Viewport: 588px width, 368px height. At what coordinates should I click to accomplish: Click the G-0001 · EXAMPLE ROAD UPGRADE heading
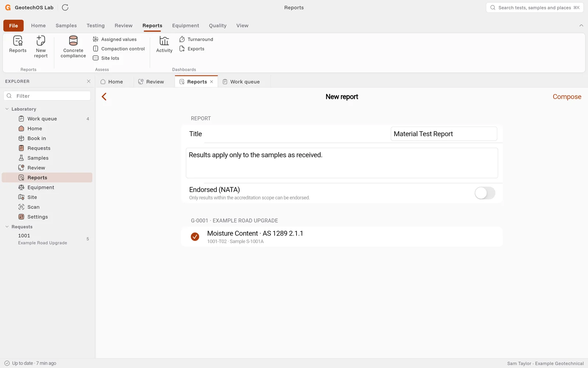[x=234, y=221]
